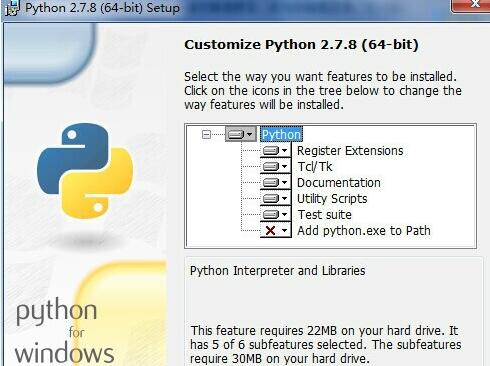Open install dropdown for Tcl/Tk
Screen dimensions: 490x366
(x=276, y=166)
